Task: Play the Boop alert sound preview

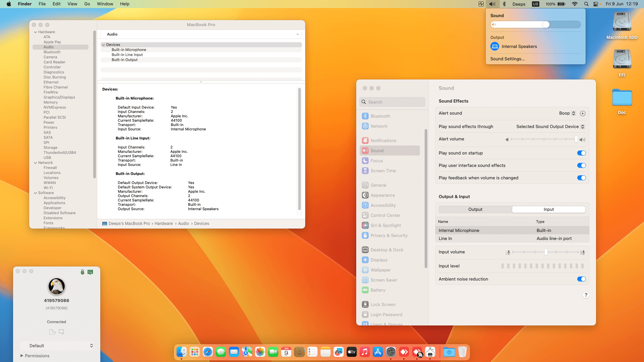Action: 583,113
